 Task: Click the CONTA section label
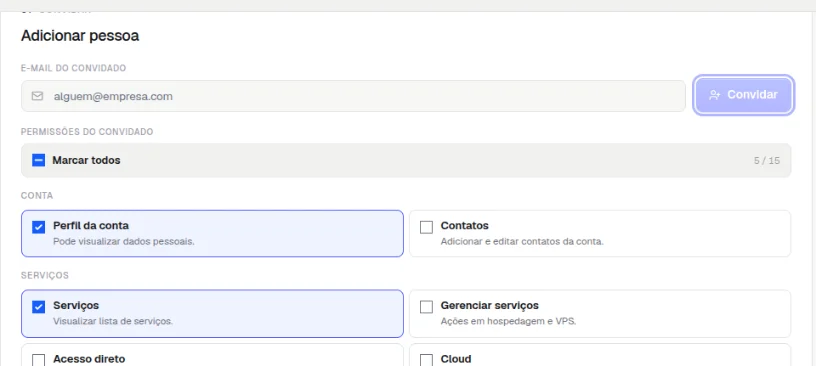(x=37, y=196)
